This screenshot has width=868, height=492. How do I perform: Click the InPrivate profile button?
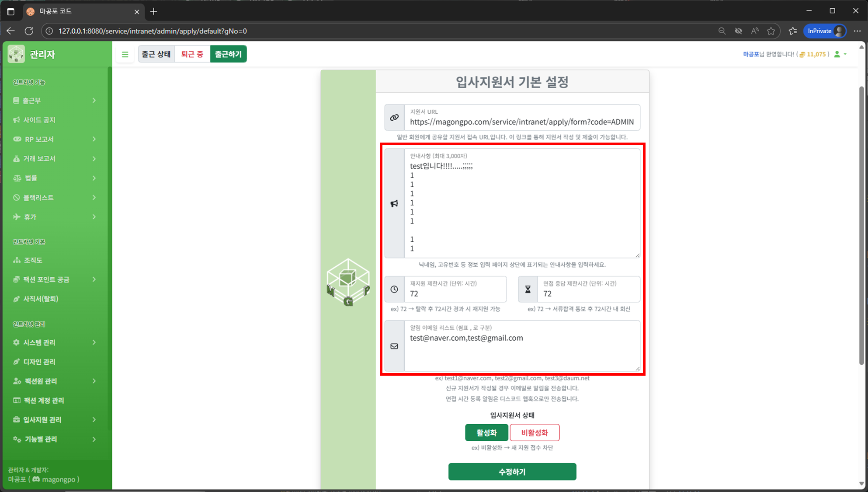[x=825, y=31]
